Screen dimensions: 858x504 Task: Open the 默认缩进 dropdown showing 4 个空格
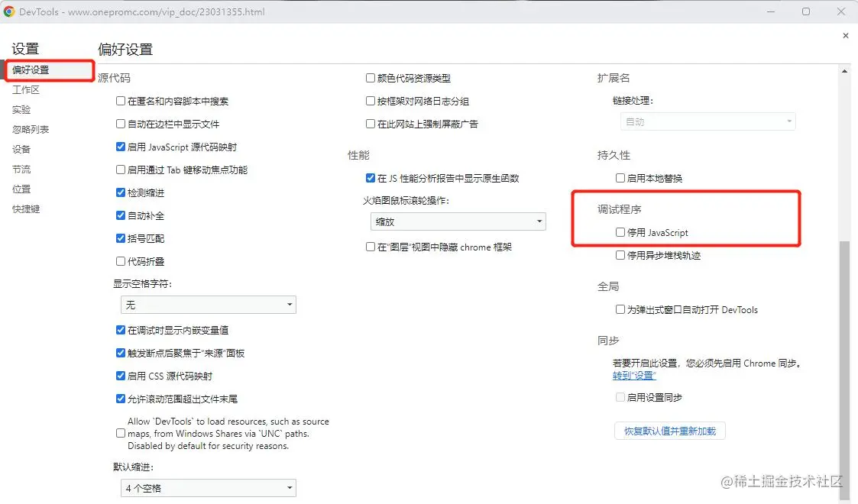[x=209, y=488]
